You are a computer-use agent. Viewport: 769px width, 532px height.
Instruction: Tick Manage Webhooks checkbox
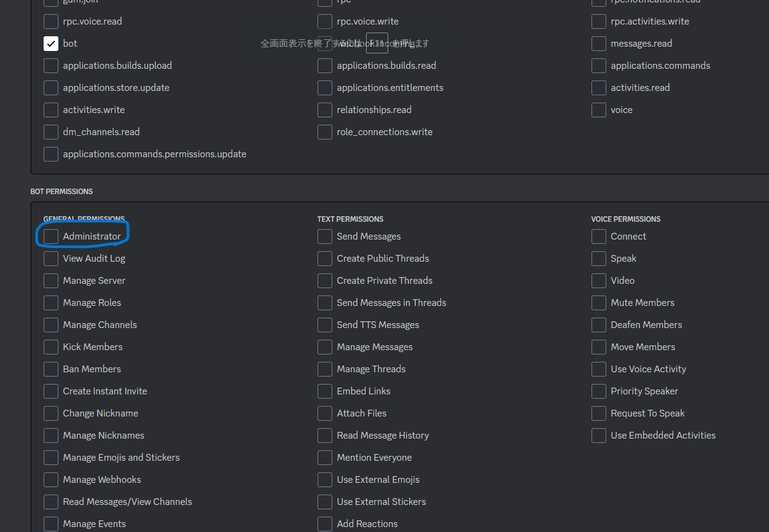pyautogui.click(x=51, y=480)
